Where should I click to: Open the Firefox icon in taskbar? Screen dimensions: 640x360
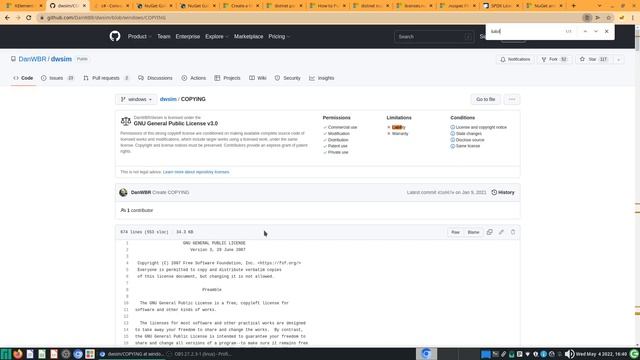point(18,354)
